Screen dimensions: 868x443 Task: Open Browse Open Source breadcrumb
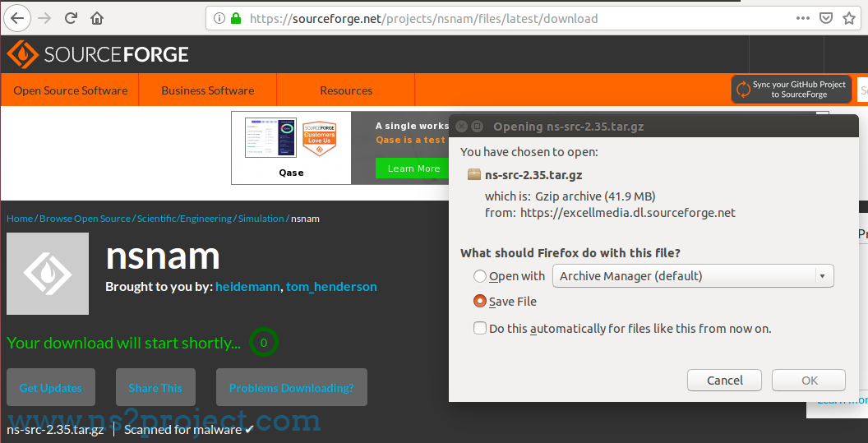pos(85,218)
